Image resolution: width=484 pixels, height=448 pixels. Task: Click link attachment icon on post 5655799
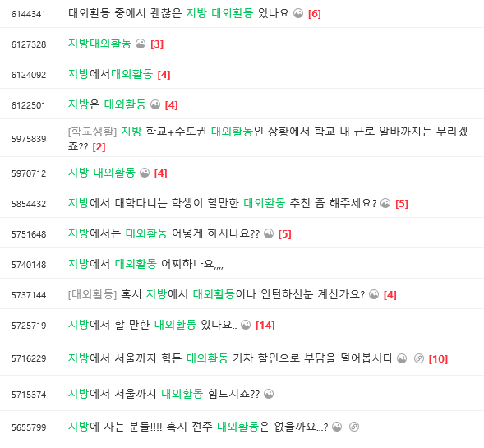coord(353,427)
